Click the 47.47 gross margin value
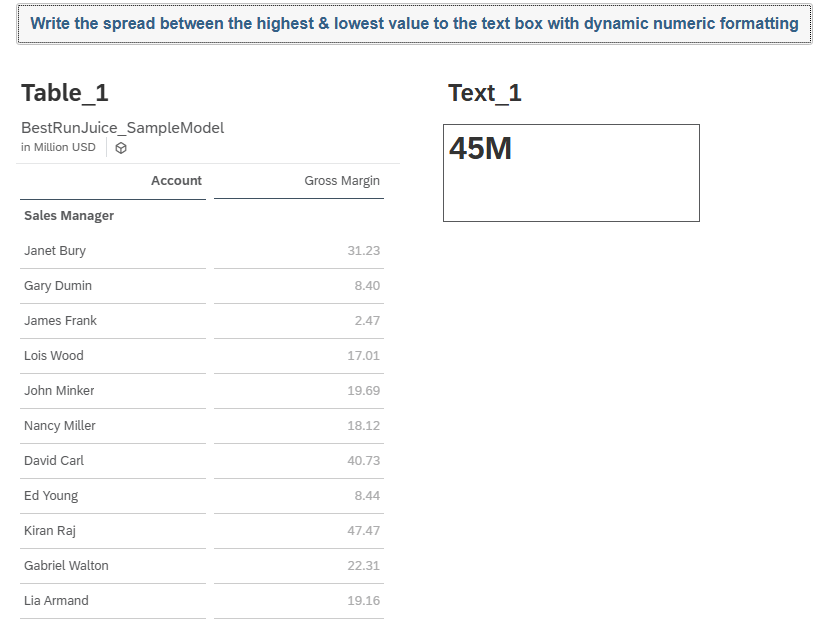The width and height of the screenshot is (820, 628). click(x=363, y=531)
